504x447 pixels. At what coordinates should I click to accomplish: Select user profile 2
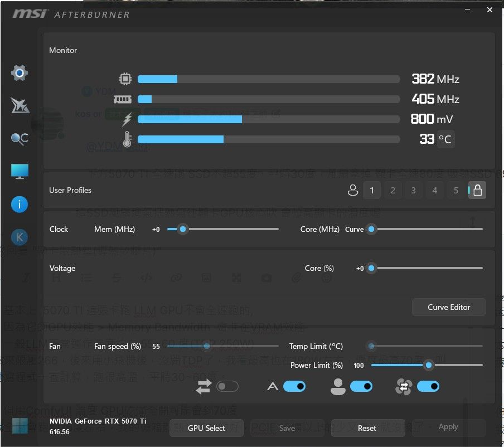pyautogui.click(x=393, y=191)
